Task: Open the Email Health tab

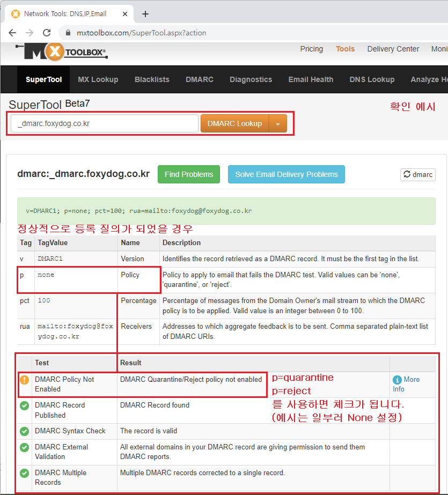Action: coord(311,79)
